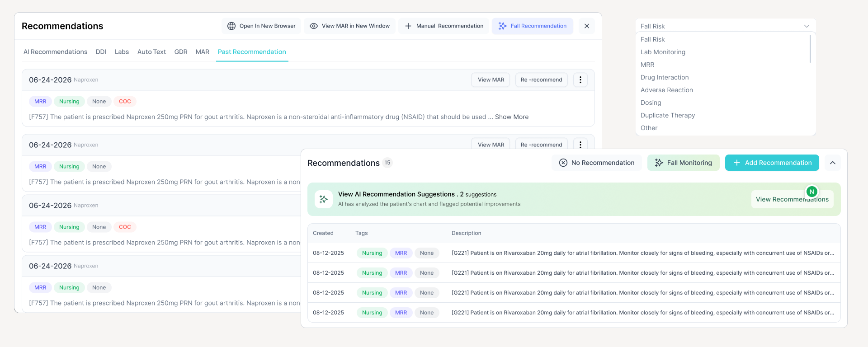The height and width of the screenshot is (347, 868).
Task: Open the three-dot menu on the first Naproxen card
Action: pyautogui.click(x=580, y=80)
